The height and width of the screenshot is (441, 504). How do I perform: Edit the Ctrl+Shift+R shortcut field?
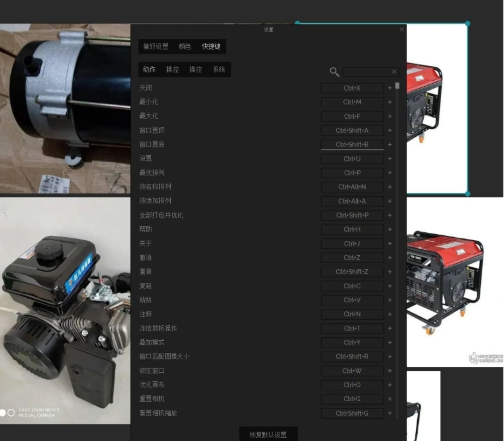click(x=352, y=357)
